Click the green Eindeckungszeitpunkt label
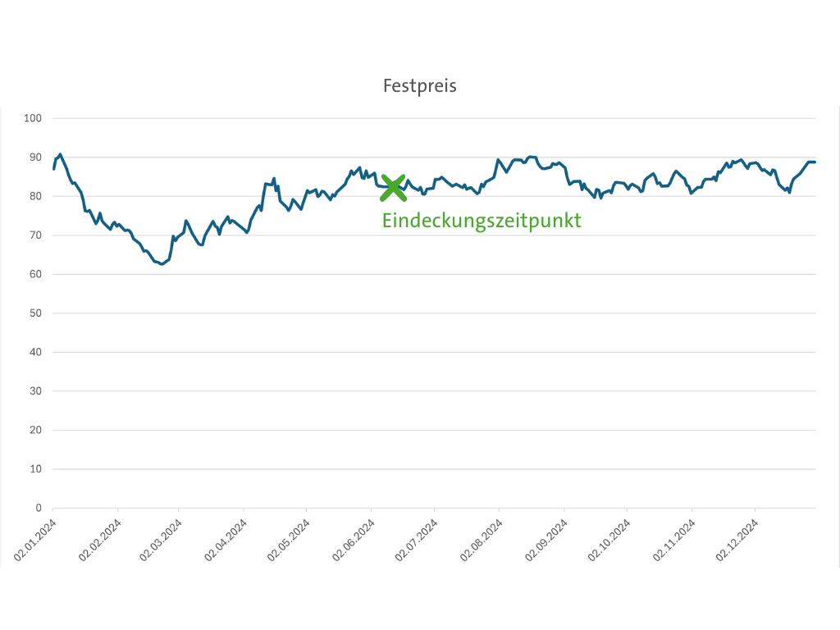This screenshot has height=630, width=840. (x=482, y=221)
